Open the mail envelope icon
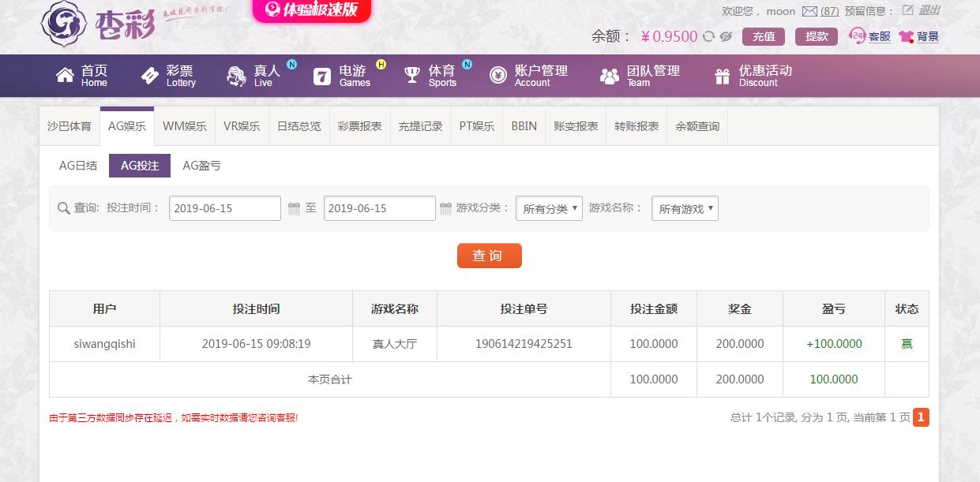 pos(809,11)
